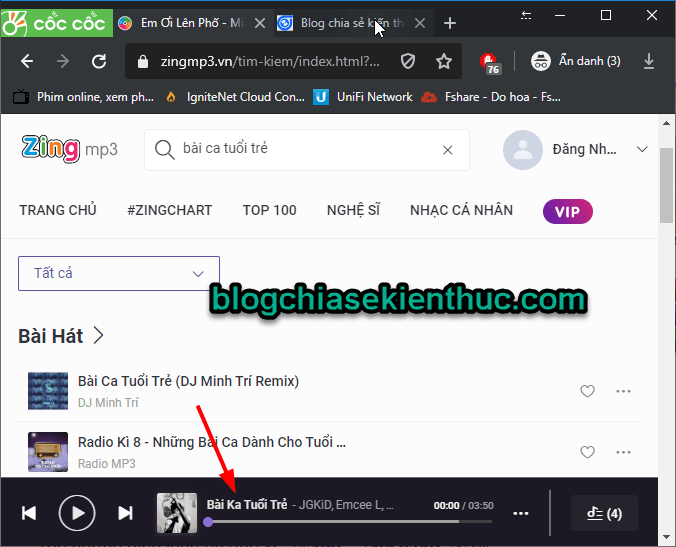
Task: Go forward to the next page
Action: (x=63, y=61)
